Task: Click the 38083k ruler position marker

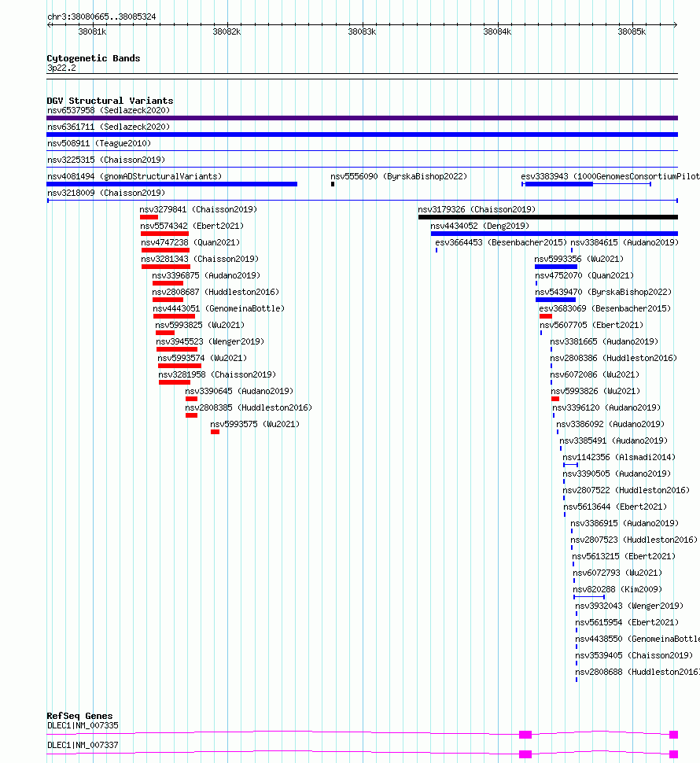Action: [x=362, y=32]
